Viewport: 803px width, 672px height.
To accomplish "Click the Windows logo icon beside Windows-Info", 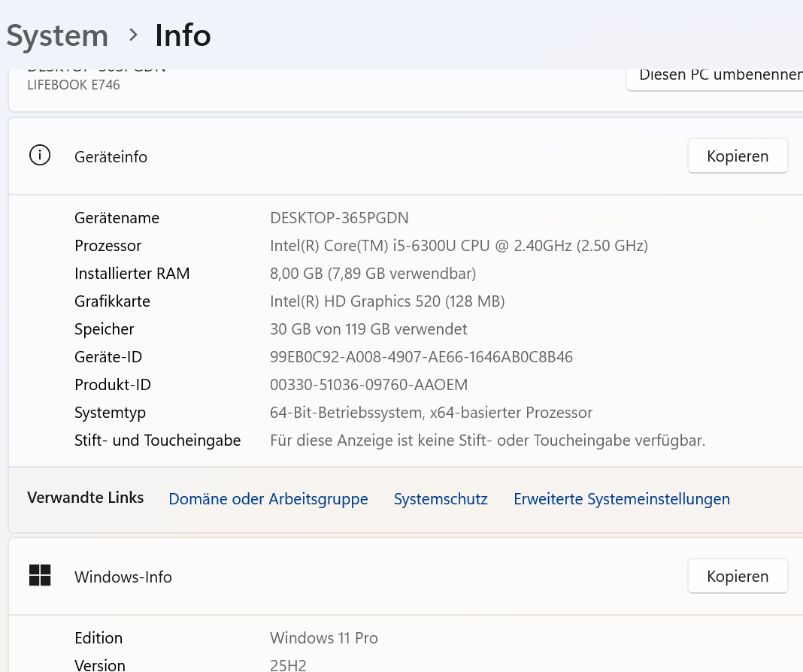I will point(40,575).
